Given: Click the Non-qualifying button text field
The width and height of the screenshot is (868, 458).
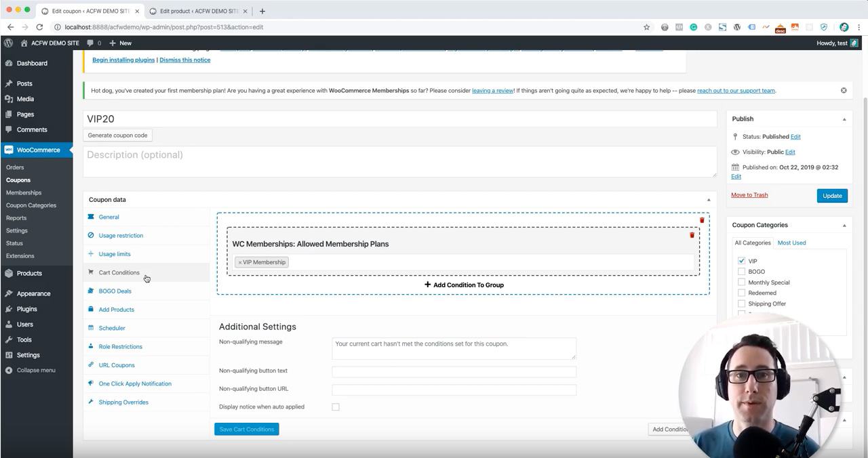Looking at the screenshot, I should click(454, 371).
